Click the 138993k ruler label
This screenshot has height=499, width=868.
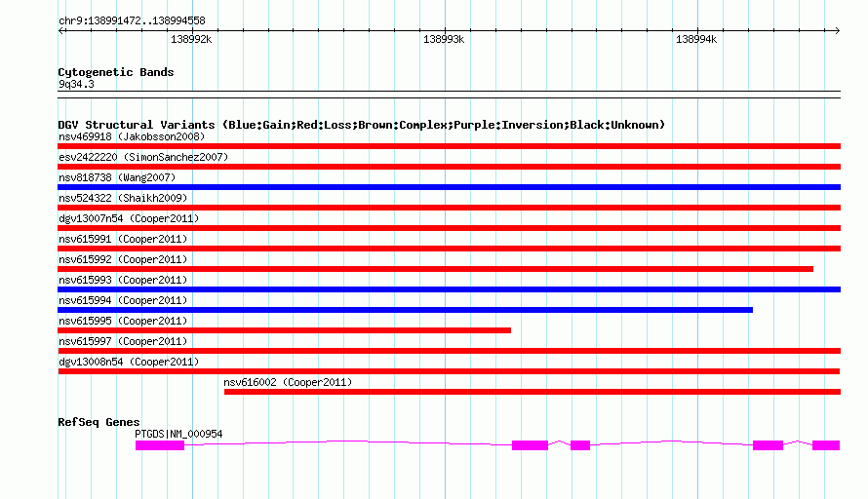pos(444,39)
